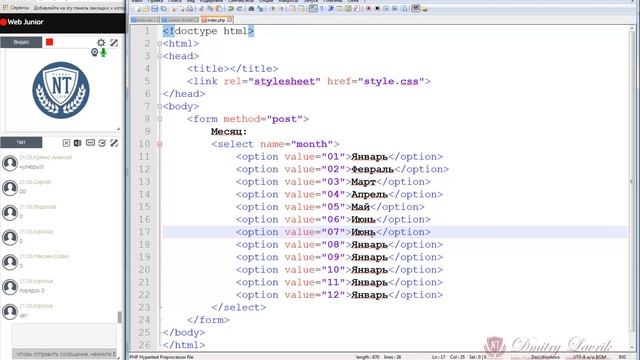Collapse the html fold on line 2
Image resolution: width=640 pixels, height=360 pixels.
[x=160, y=44]
